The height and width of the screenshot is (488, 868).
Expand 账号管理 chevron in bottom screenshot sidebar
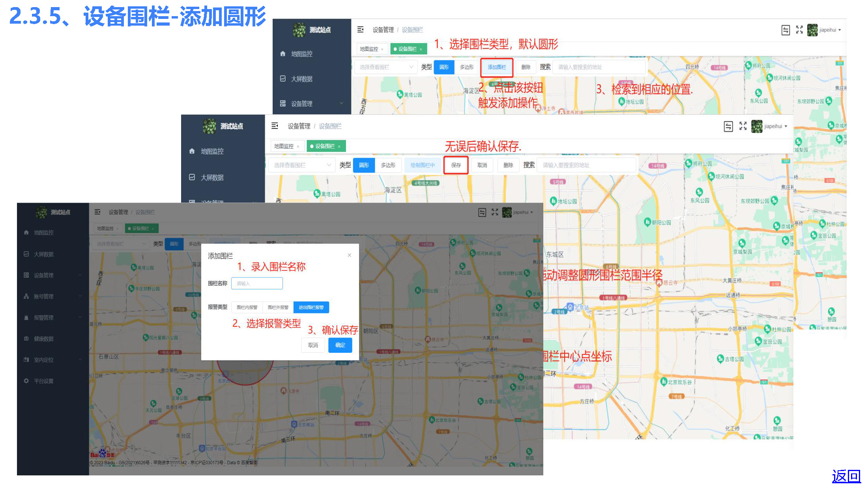click(80, 296)
